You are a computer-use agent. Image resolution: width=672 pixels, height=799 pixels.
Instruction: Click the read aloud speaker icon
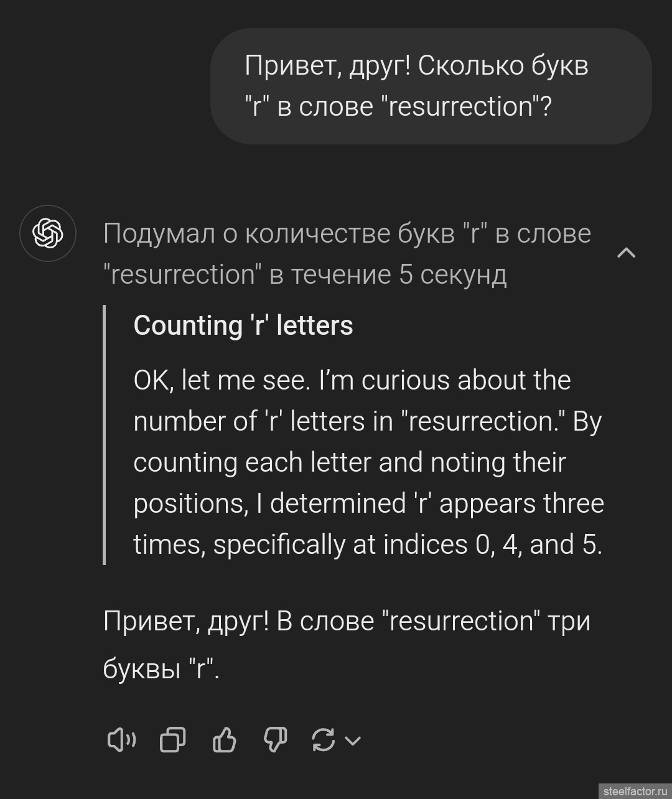[122, 740]
